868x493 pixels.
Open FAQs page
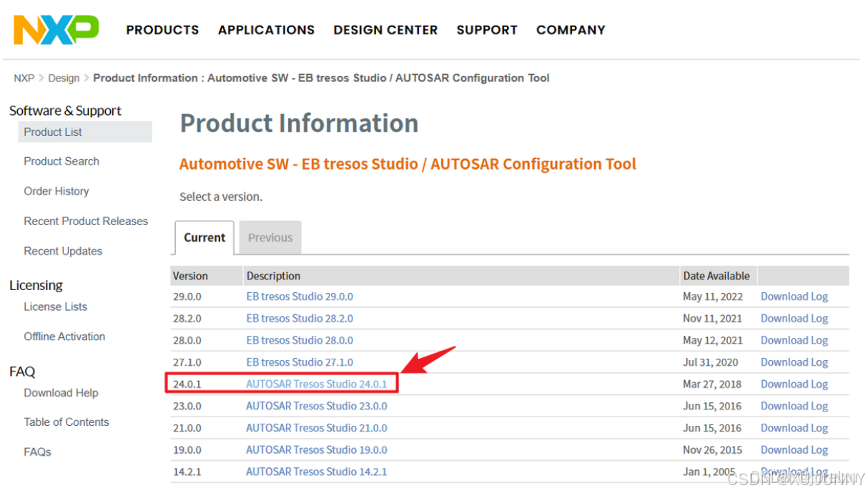[x=37, y=452]
